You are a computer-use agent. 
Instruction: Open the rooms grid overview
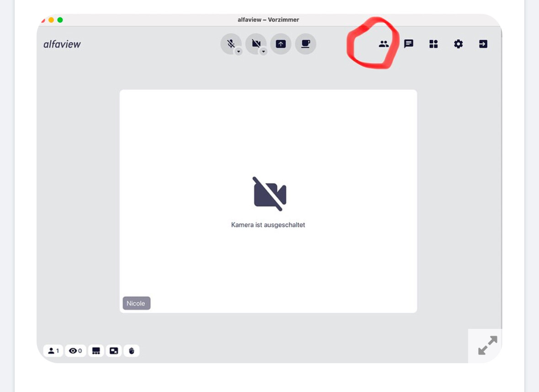click(433, 44)
